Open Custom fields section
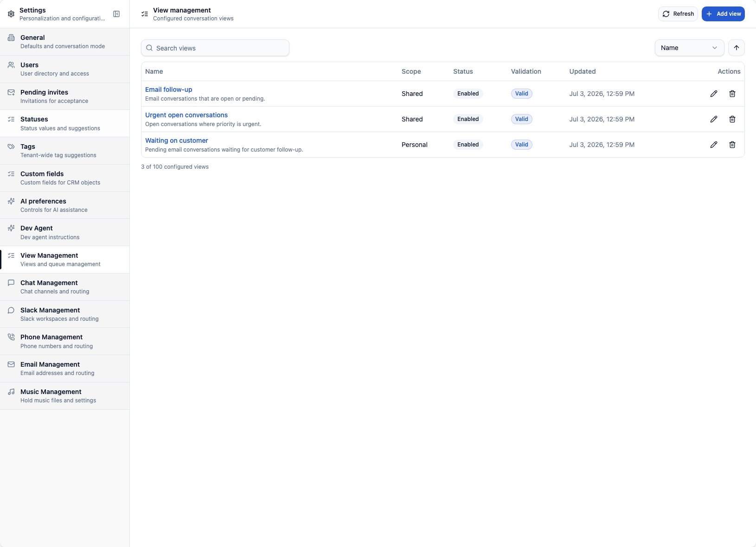This screenshot has height=547, width=756. (x=65, y=178)
